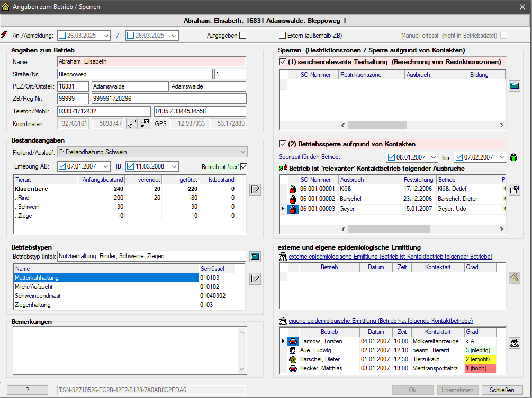Click the vehicle icon for Becker, Matthias
The height and width of the screenshot is (398, 532).
point(292,368)
